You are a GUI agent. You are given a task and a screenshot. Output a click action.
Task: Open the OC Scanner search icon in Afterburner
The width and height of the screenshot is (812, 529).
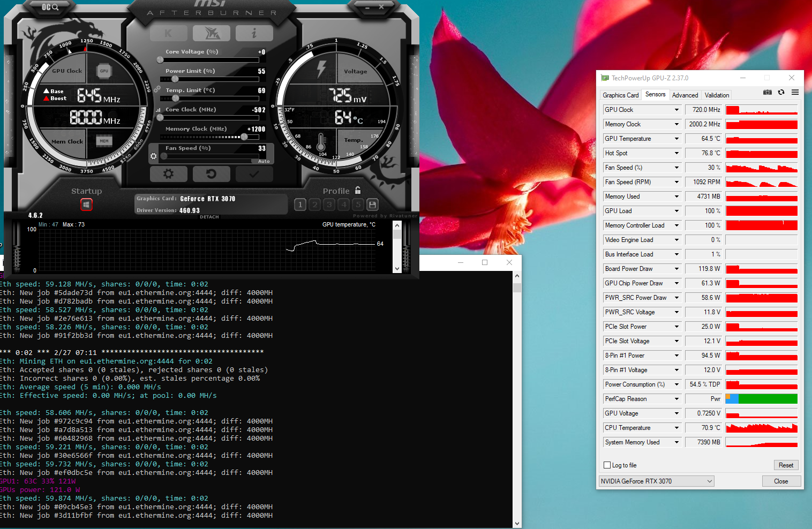pyautogui.click(x=50, y=7)
